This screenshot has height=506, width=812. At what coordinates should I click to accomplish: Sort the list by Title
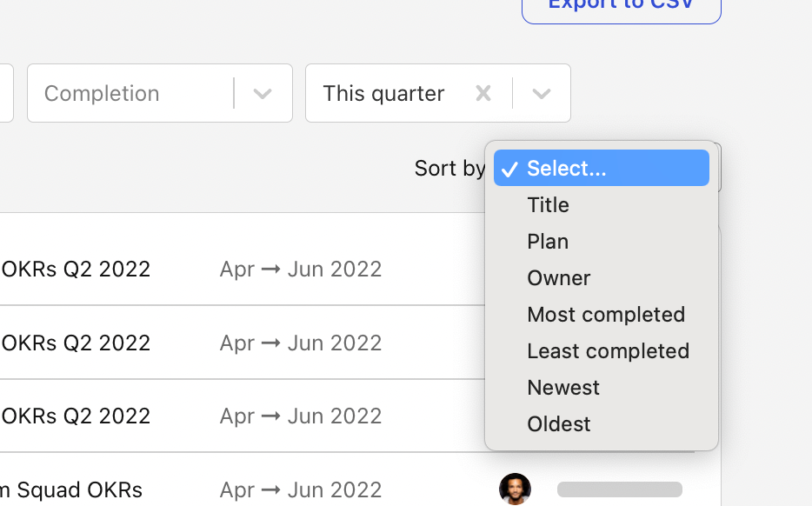[548, 205]
